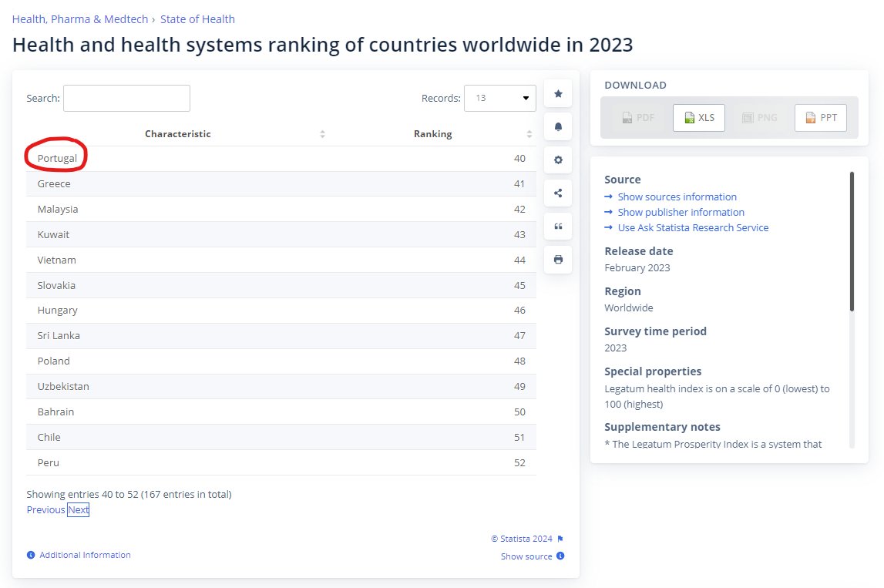Click inside the Search field

(126, 98)
